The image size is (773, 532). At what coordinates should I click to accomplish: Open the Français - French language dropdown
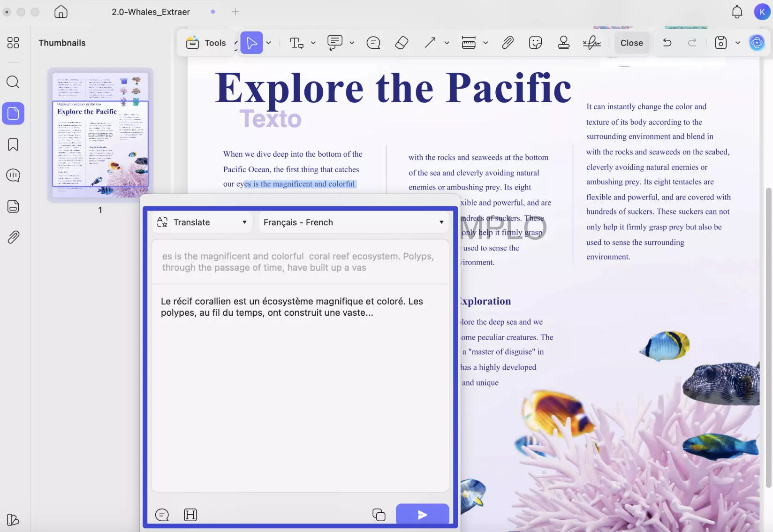pos(353,222)
